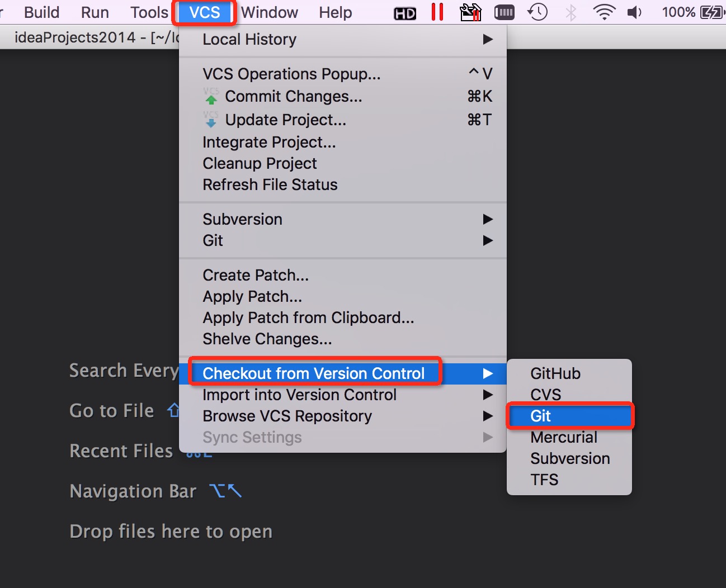Image resolution: width=726 pixels, height=588 pixels.
Task: Click the Go to File hint text
Action: click(x=111, y=411)
